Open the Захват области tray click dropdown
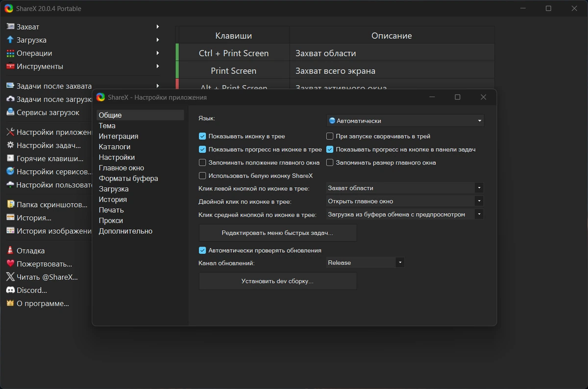This screenshot has height=389, width=588. pos(405,188)
